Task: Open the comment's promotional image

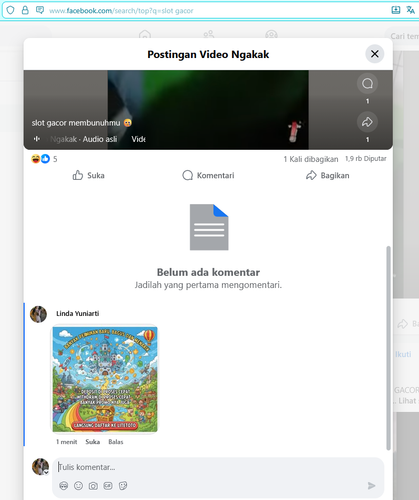Action: pos(105,379)
